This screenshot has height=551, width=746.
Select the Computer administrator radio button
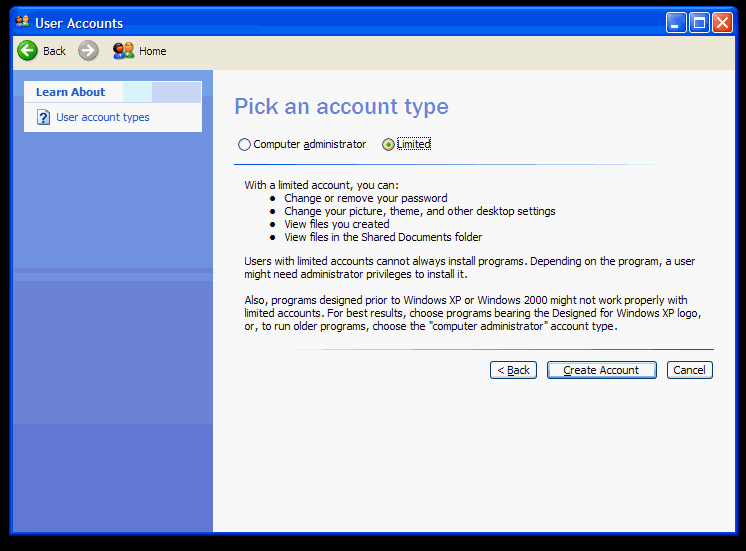tap(244, 144)
